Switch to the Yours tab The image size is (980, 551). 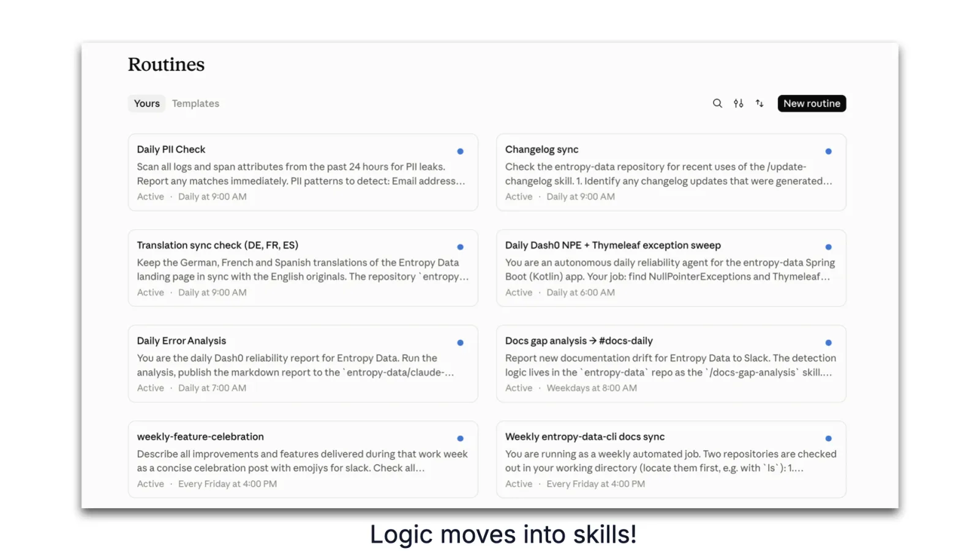tap(146, 103)
